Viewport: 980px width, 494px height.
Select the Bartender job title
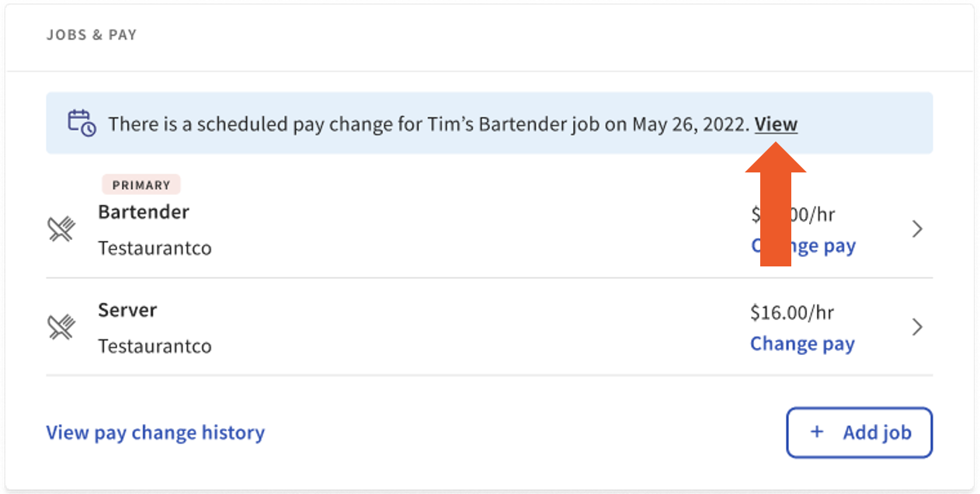pos(144,212)
